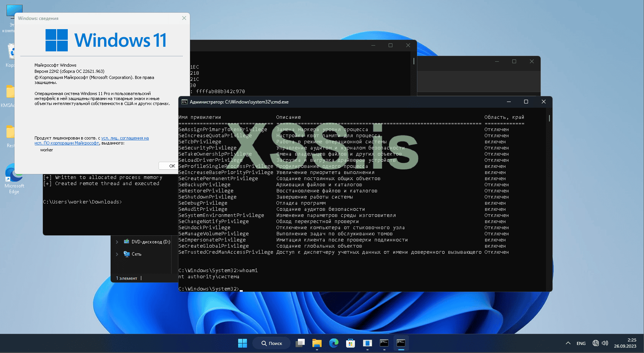Viewport: 644px width, 353px height.
Task: Select the Сеть item in navigation pane
Action: [136, 254]
